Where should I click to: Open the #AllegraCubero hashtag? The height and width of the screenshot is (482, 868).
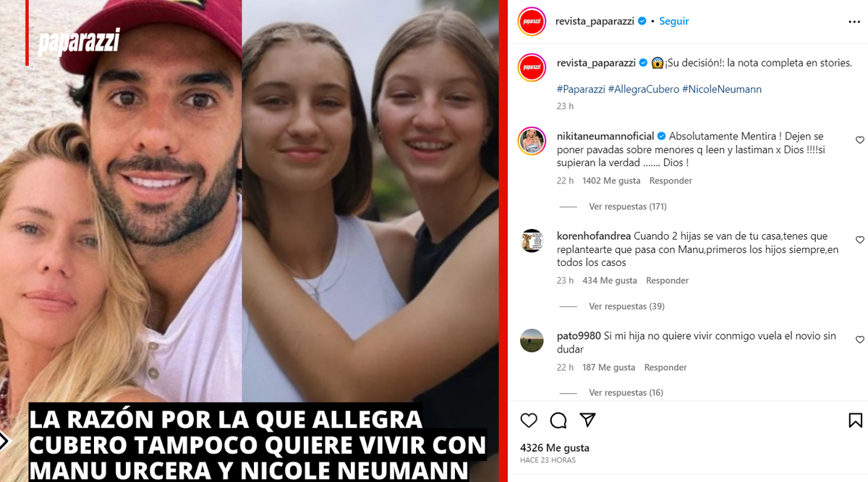643,90
